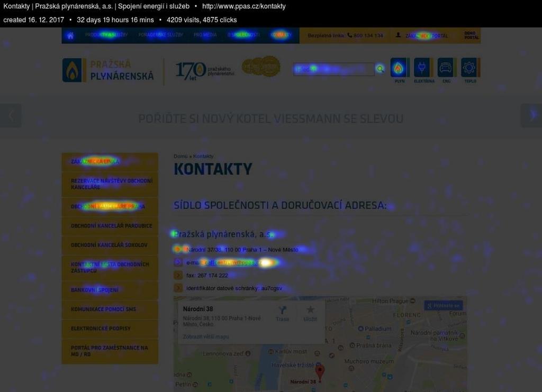The image size is (542, 392).
Task: Click the Sídlo společnosti a doručovací adresa heading
Action: coord(280,205)
